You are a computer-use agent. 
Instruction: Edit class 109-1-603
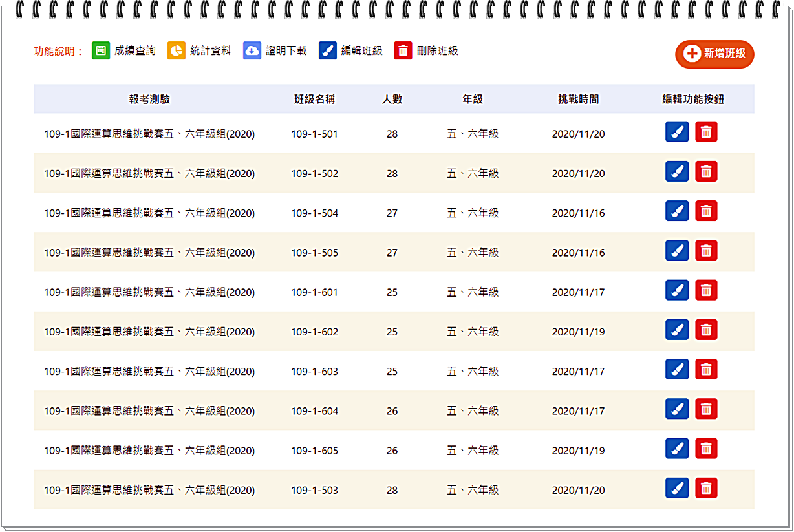[x=677, y=369]
